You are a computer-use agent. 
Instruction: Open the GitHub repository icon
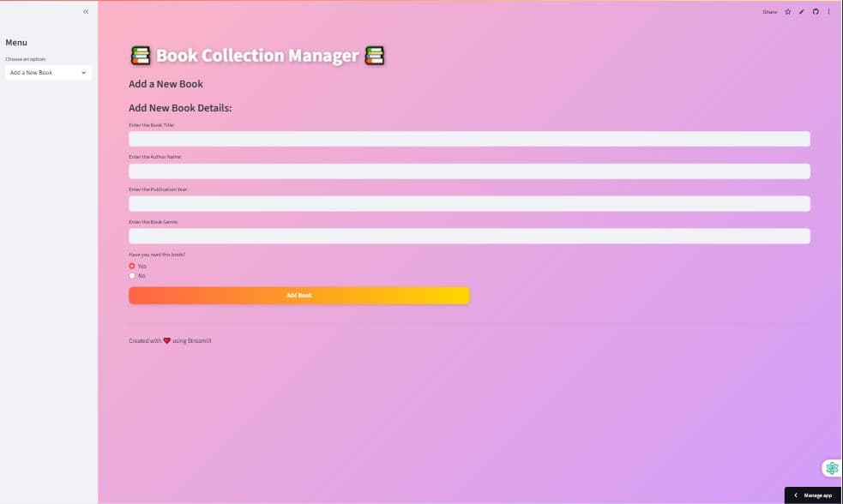pyautogui.click(x=816, y=12)
